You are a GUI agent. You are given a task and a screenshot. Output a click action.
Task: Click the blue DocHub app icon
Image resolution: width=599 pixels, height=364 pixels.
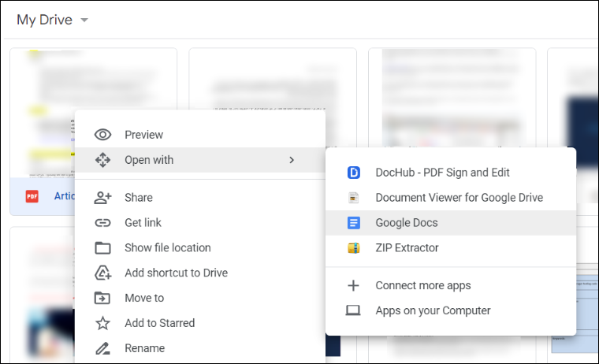click(x=354, y=173)
